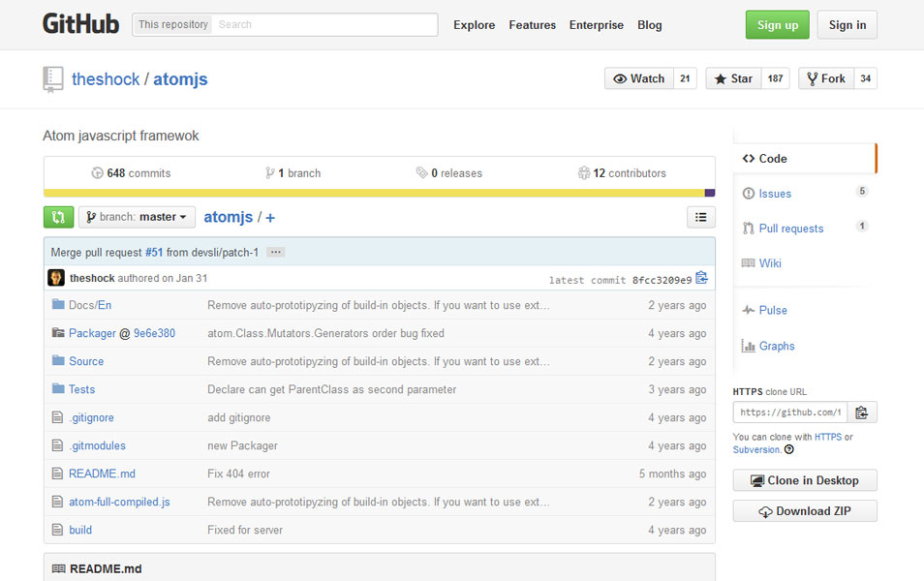Click the Download ZIP button
This screenshot has width=924, height=581.
point(804,511)
